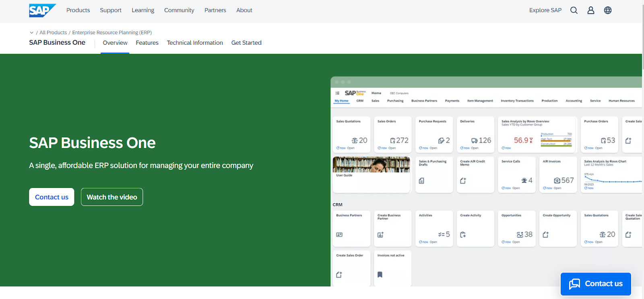Go to All Products breadcrumb

pos(53,33)
